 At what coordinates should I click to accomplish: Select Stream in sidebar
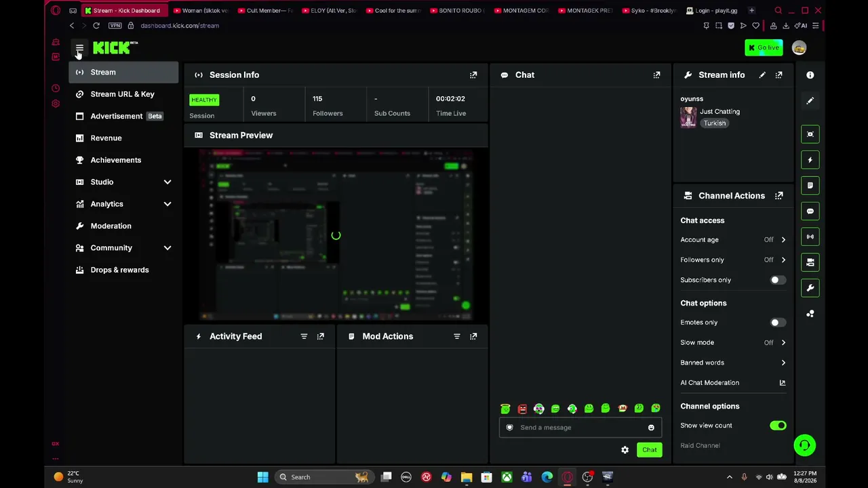tap(123, 73)
